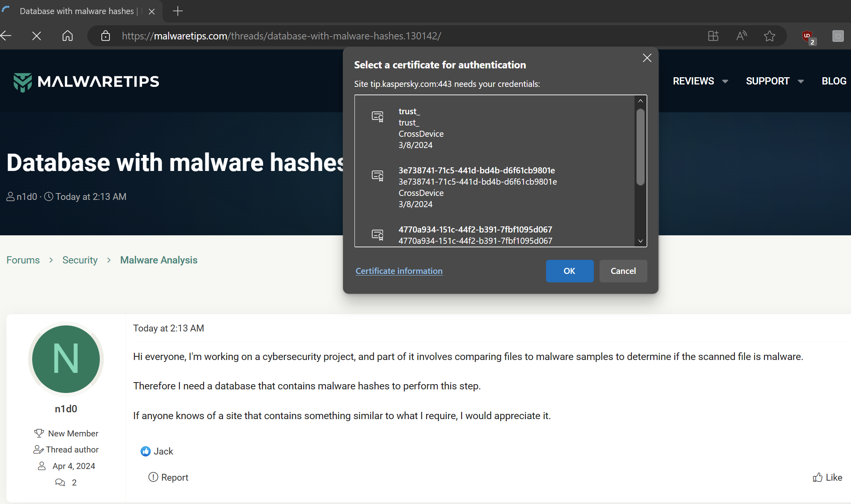Viewport: 851px width, 504px height.
Task: Open uBlock Origin extension icon
Action: [x=808, y=37]
